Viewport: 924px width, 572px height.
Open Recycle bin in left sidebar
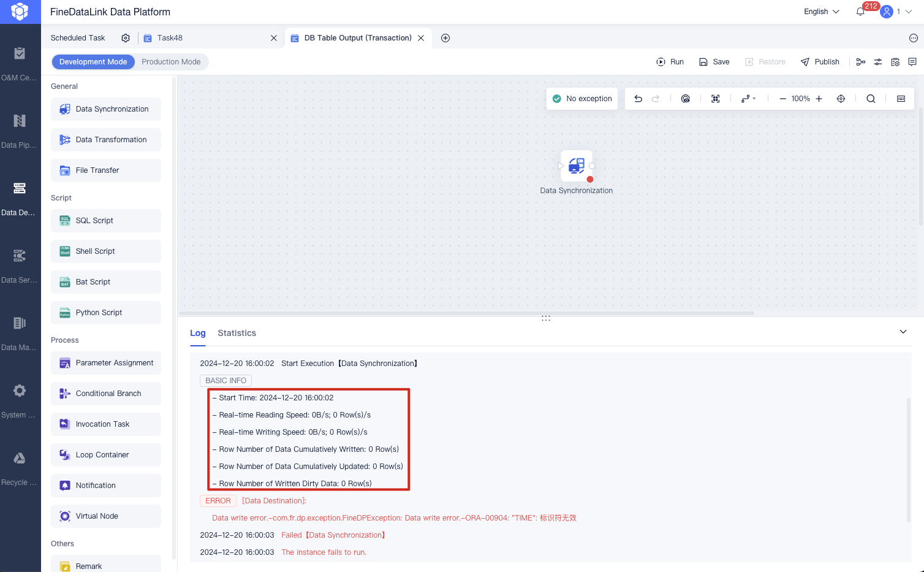(20, 468)
